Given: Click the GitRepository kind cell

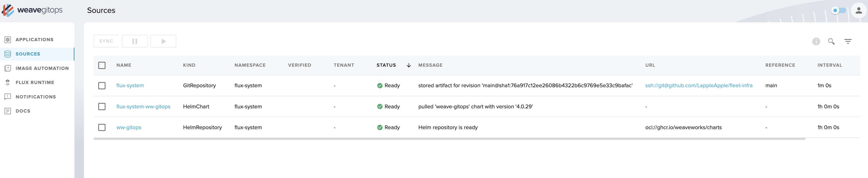Looking at the screenshot, I should click(200, 86).
